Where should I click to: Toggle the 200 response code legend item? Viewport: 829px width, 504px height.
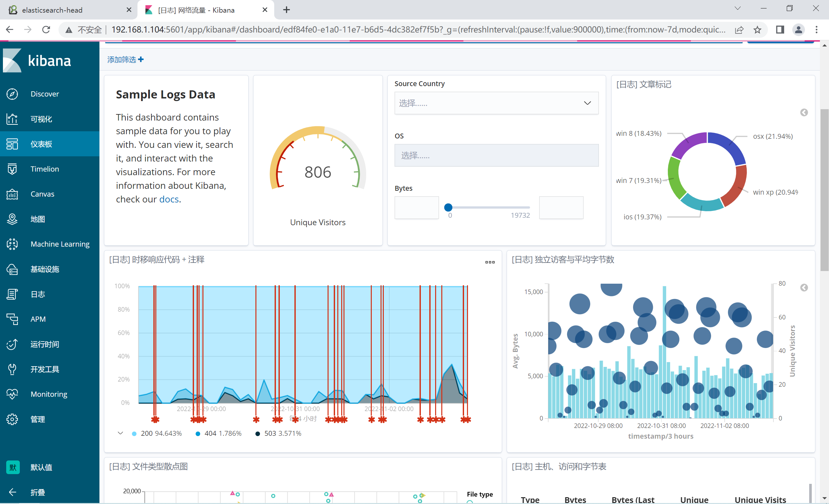tap(157, 433)
